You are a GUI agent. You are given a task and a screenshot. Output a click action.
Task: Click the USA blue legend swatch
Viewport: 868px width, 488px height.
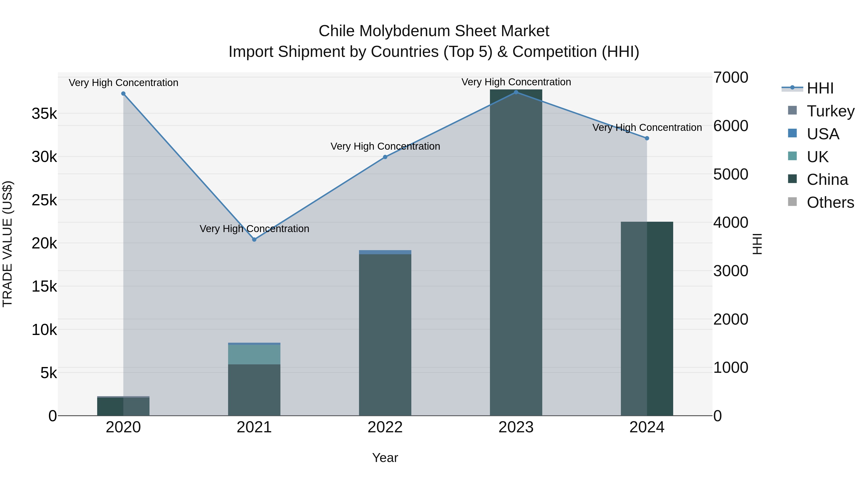tap(793, 133)
